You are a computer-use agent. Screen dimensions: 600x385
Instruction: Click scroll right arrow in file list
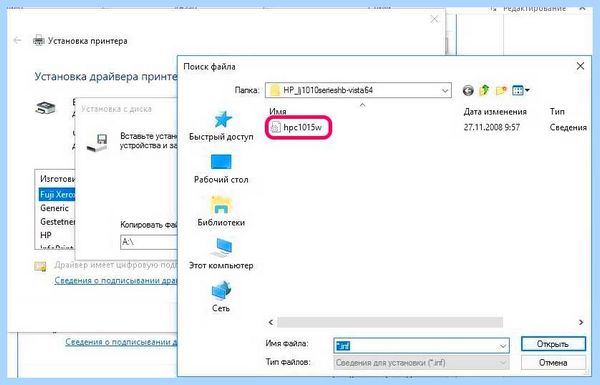(x=581, y=323)
